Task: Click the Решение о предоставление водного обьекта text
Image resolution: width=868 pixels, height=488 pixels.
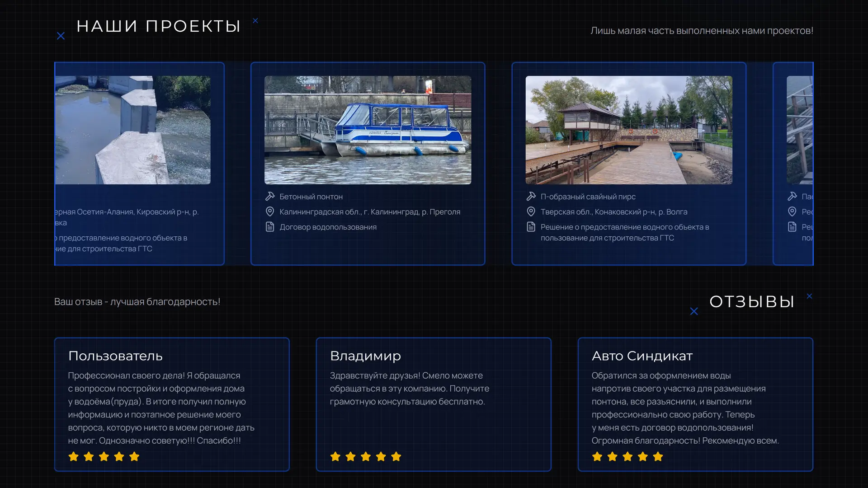Action: click(x=625, y=232)
